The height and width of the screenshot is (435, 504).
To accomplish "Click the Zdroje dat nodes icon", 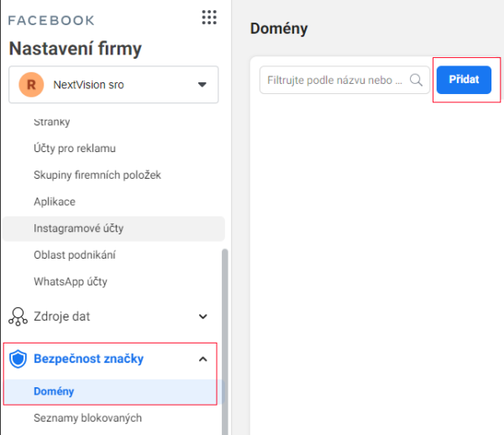I will click(18, 317).
